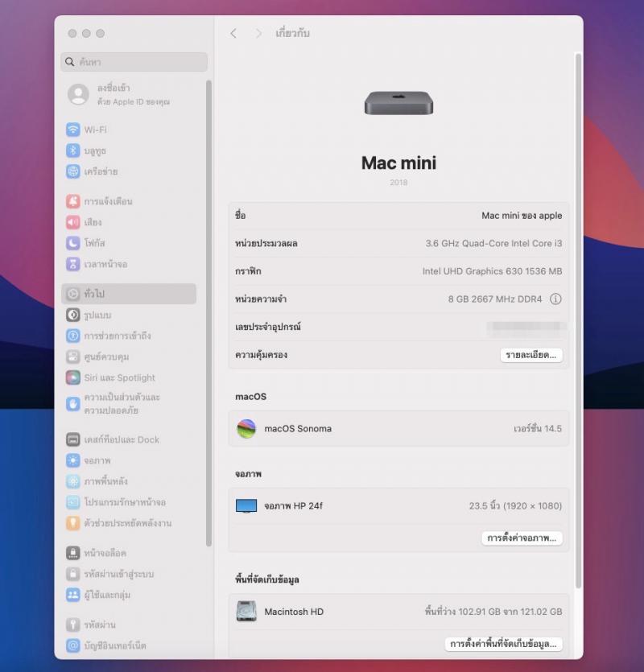Click the "8 GB 2667 MHz DDR4" value
644x672 pixels.
[495, 299]
